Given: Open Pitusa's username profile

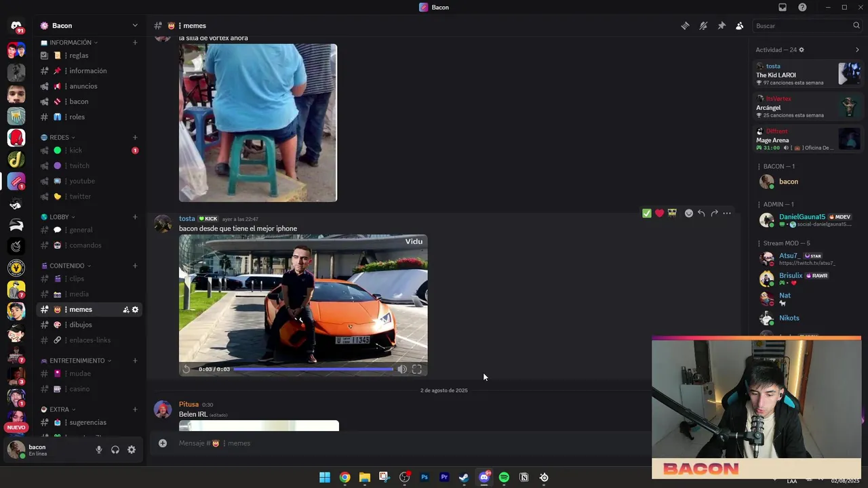Looking at the screenshot, I should point(189,405).
